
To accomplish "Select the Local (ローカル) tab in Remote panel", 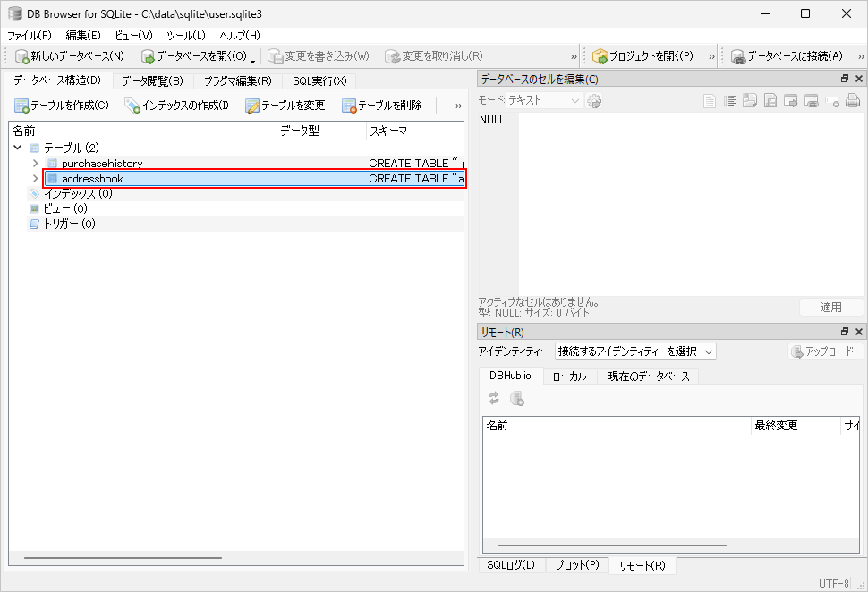I will coord(569,376).
